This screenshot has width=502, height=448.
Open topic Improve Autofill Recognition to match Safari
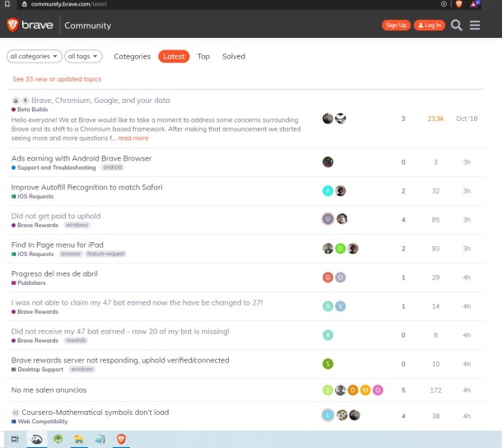tap(86, 187)
